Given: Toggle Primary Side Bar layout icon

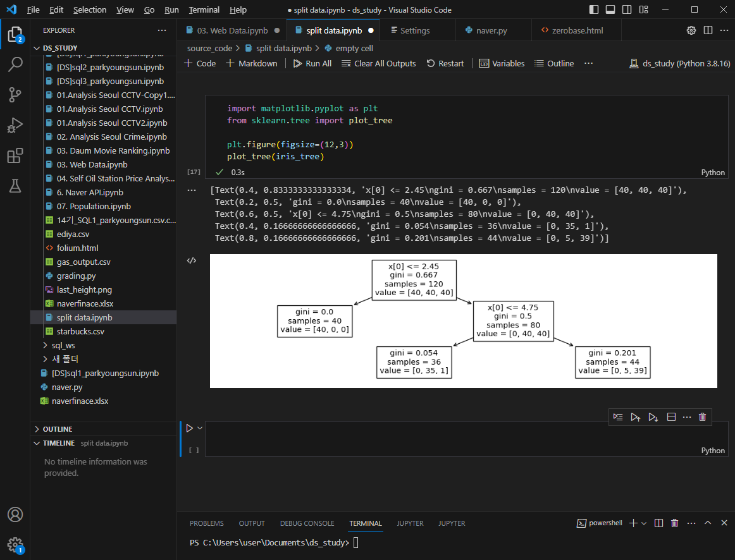Looking at the screenshot, I should point(593,10).
